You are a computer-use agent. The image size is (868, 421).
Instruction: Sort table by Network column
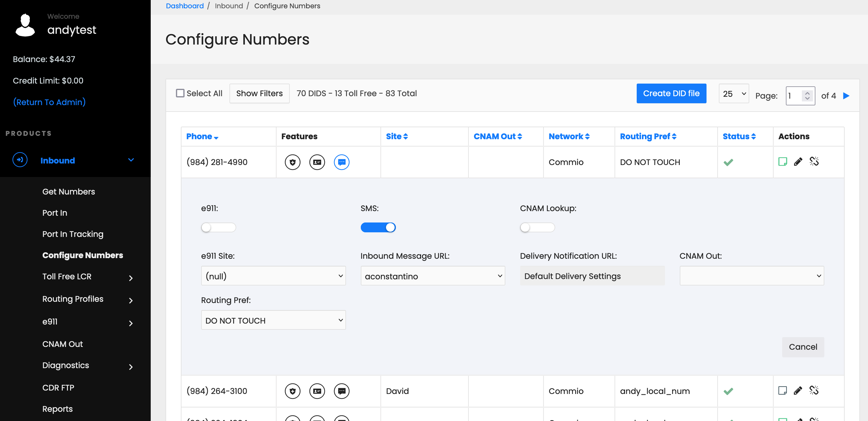pos(569,136)
